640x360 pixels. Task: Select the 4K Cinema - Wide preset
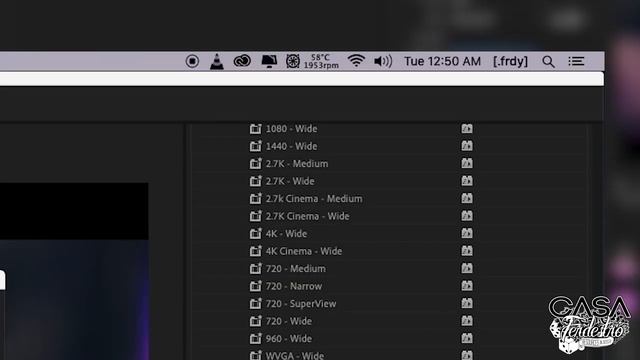tap(304, 251)
